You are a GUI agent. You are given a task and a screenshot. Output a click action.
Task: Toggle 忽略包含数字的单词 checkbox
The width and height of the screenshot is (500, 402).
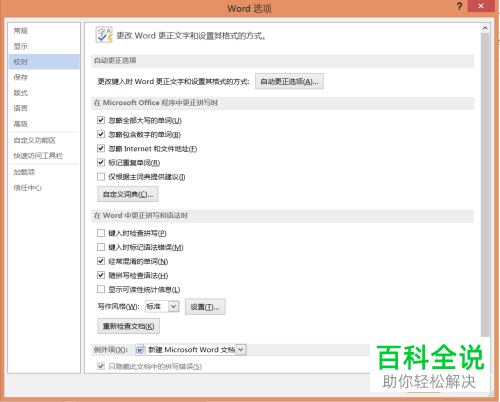(x=101, y=134)
